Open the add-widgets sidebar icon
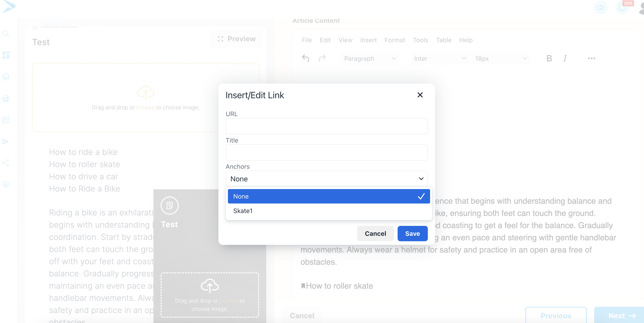Screen dimensions: 644x323 click(6, 120)
